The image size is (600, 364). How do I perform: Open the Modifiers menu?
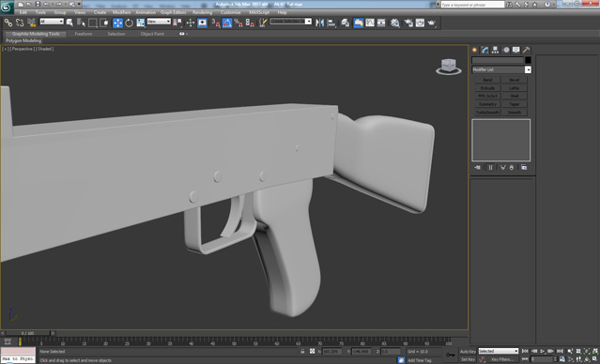122,12
